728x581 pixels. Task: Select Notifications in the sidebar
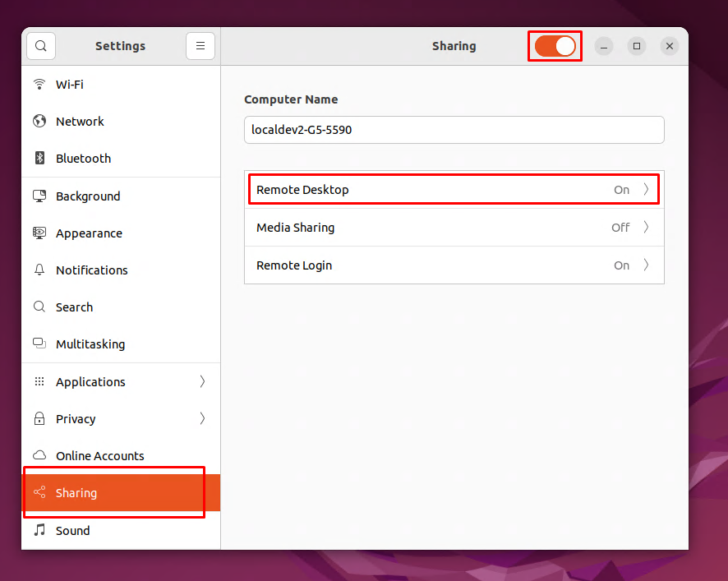point(121,270)
